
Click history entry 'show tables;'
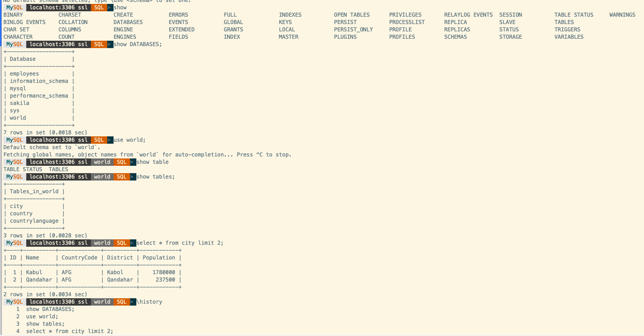[x=45, y=324]
